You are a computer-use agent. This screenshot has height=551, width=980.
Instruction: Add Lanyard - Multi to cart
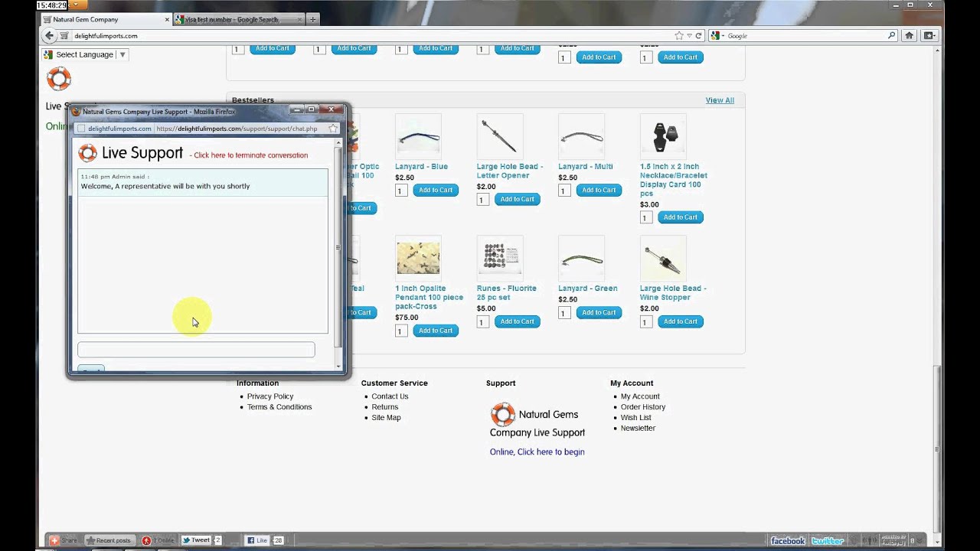click(x=599, y=190)
